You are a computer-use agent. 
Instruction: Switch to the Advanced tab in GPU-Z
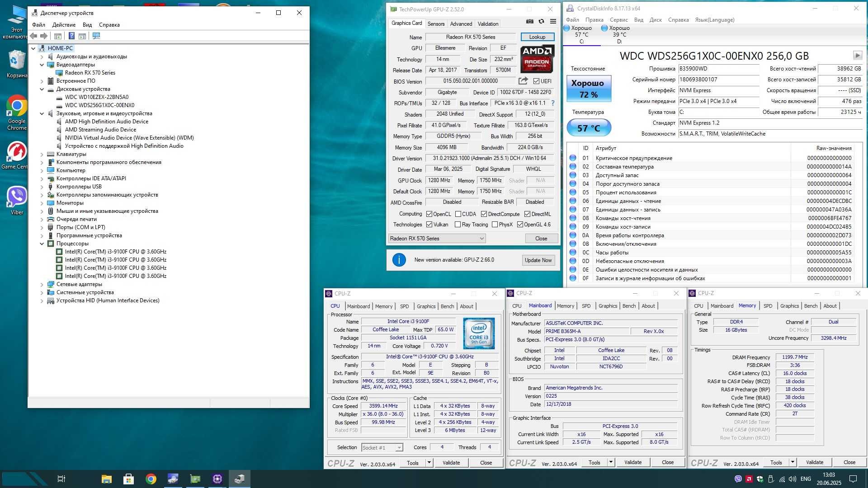pos(461,24)
